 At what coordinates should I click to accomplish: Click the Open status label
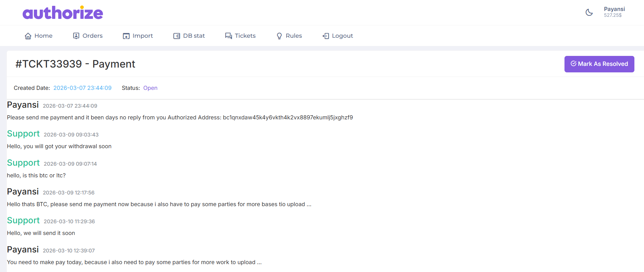point(150,88)
